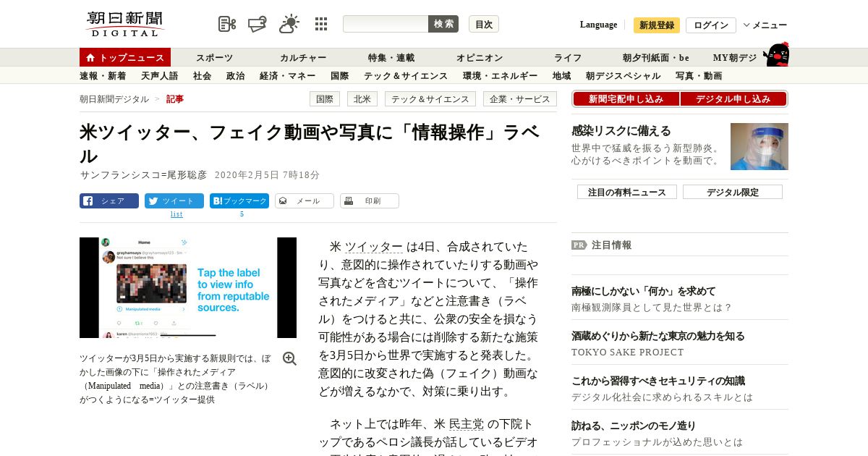Screen dimensions: 868x456
Task: Click the 目次 button
Action: (x=484, y=24)
